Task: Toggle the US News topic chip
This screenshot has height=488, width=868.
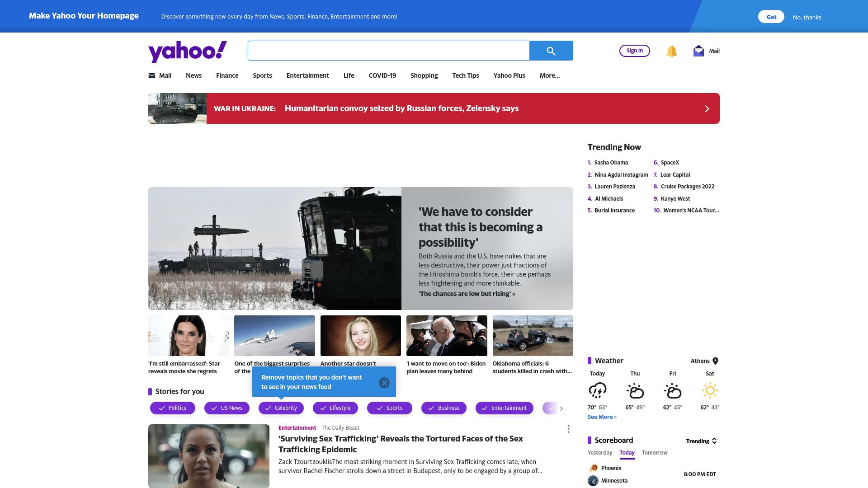Action: (227, 408)
